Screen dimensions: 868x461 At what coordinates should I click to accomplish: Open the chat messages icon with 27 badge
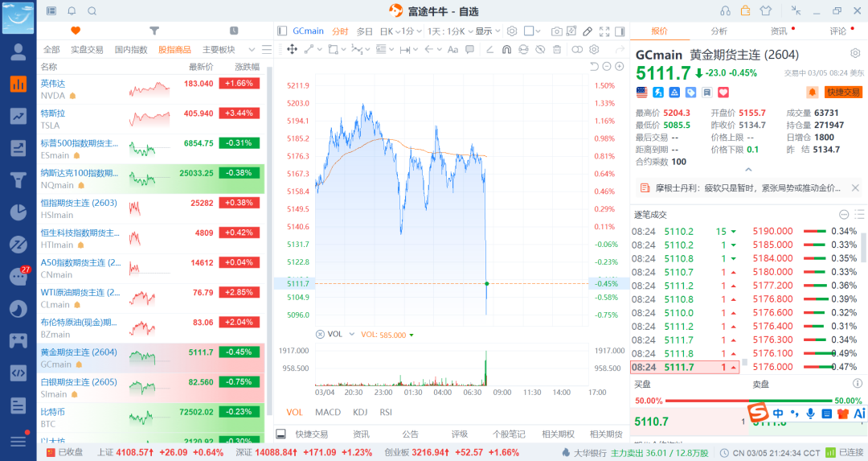(18, 277)
